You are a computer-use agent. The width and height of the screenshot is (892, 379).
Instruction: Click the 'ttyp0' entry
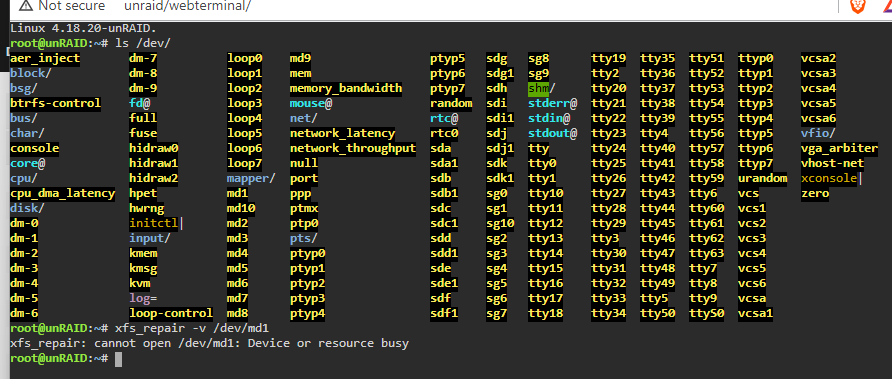[x=756, y=58]
